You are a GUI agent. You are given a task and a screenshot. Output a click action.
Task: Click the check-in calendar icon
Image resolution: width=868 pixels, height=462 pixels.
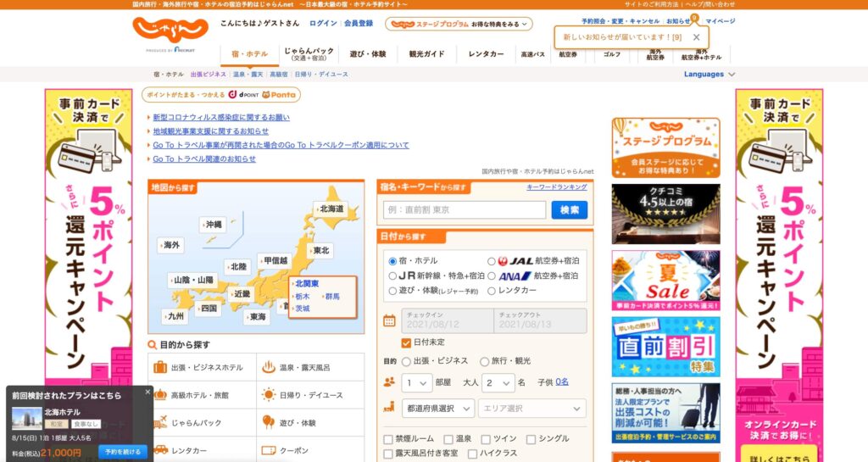389,320
